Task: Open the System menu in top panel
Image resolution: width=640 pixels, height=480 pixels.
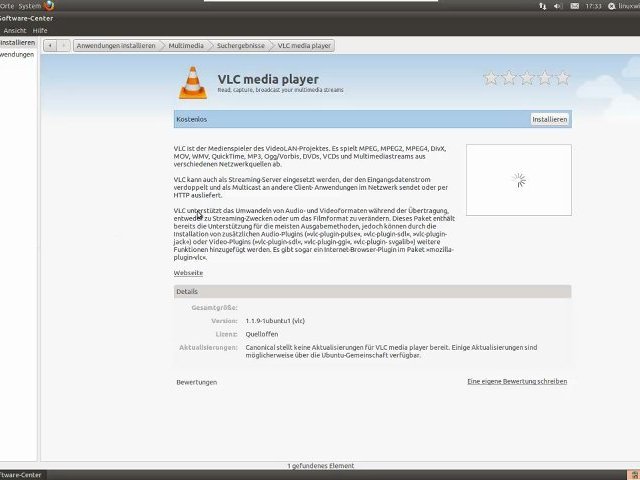Action: [30, 6]
